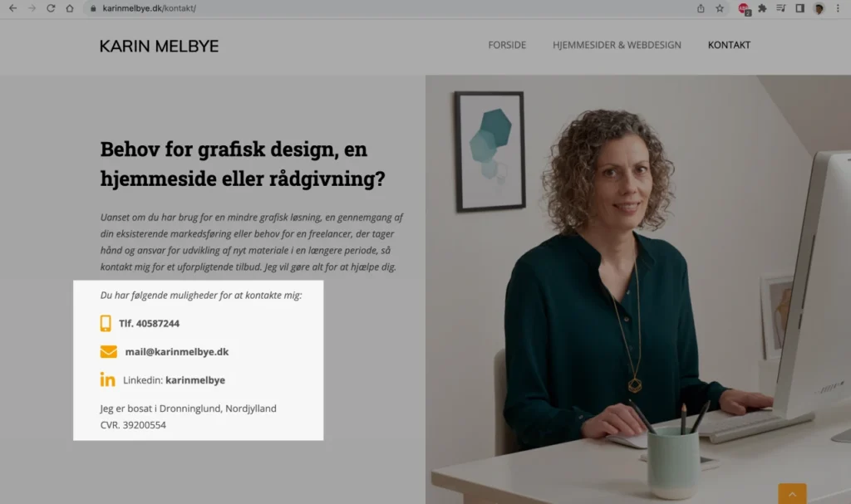Open the extensions puzzle piece icon

click(763, 8)
